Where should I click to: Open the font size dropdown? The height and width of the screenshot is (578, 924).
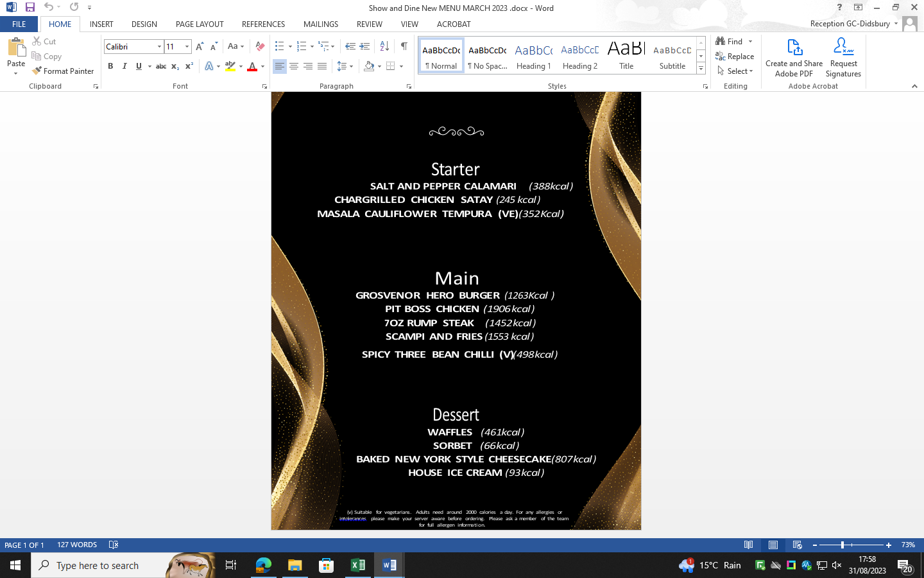pos(187,46)
